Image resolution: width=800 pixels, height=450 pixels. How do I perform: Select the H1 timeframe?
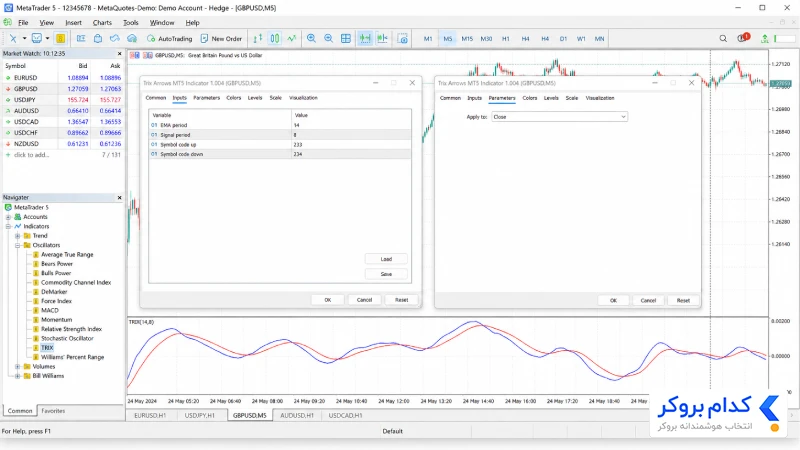point(506,39)
